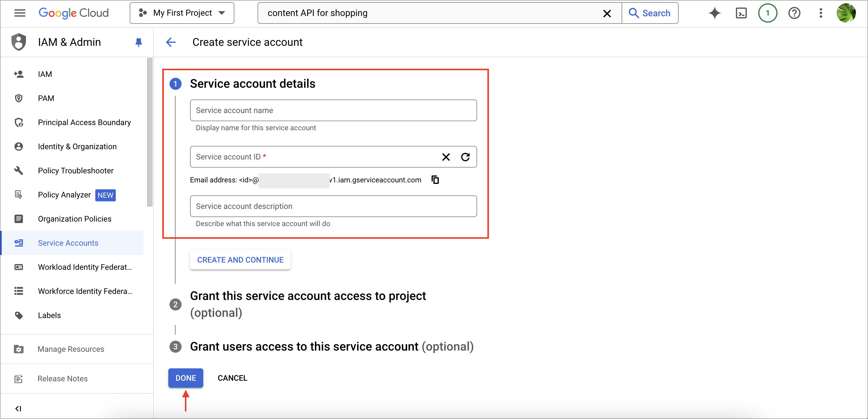Open the three-dot settings and utilities menu
This screenshot has height=419, width=868.
820,13
